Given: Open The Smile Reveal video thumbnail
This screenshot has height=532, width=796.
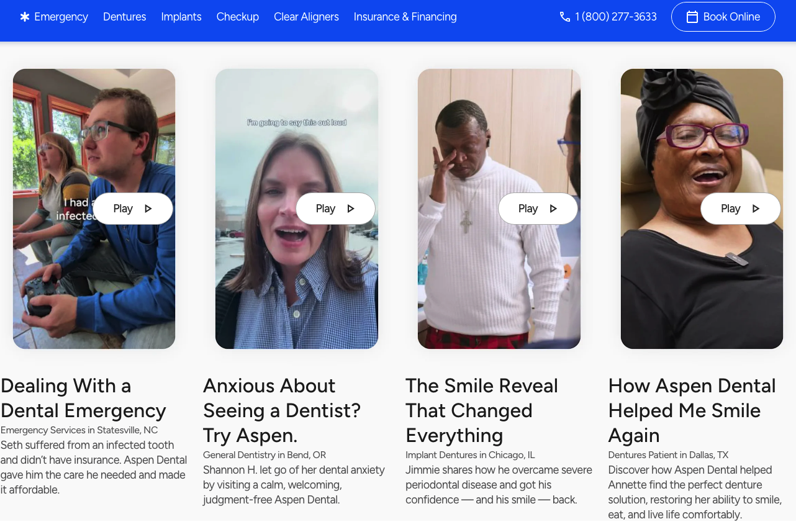Looking at the screenshot, I should tap(499, 209).
